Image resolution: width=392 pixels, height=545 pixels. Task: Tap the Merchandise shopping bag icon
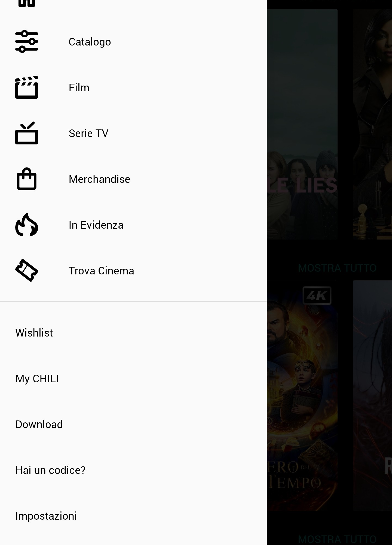[27, 179]
